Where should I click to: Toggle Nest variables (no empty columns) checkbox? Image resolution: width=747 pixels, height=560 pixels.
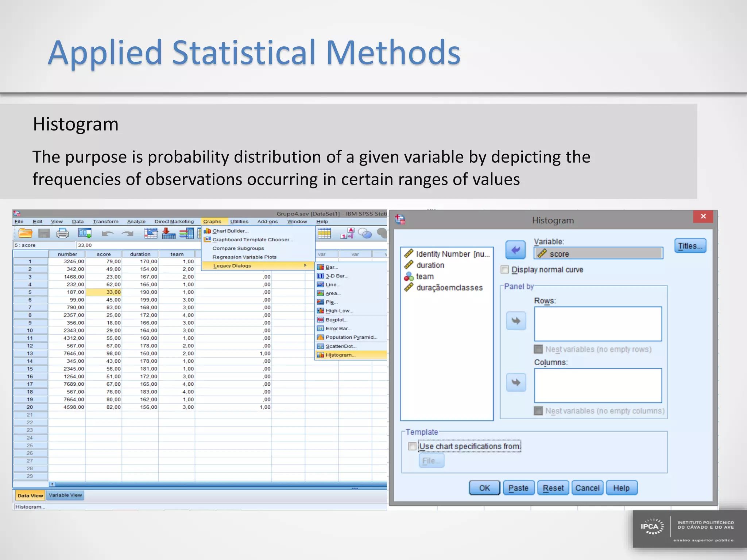click(538, 411)
